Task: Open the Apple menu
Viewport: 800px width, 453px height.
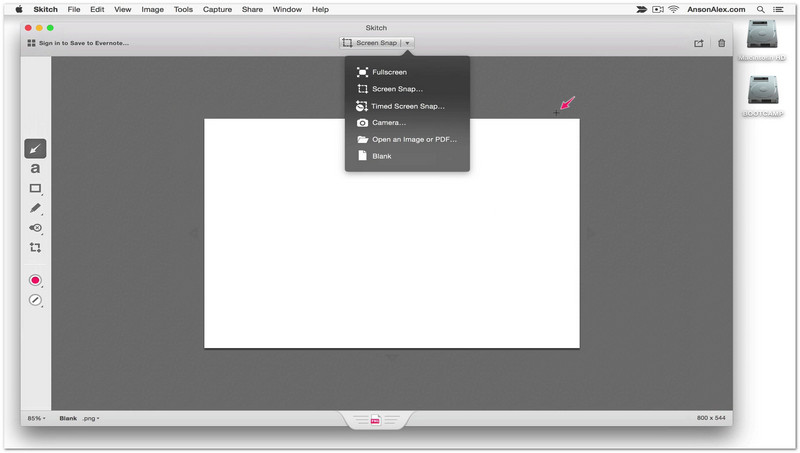Action: (x=19, y=9)
